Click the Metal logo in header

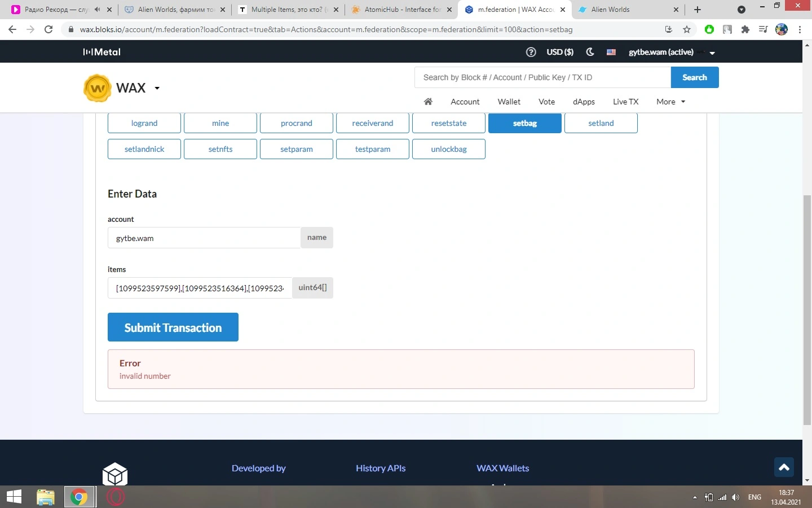[102, 52]
